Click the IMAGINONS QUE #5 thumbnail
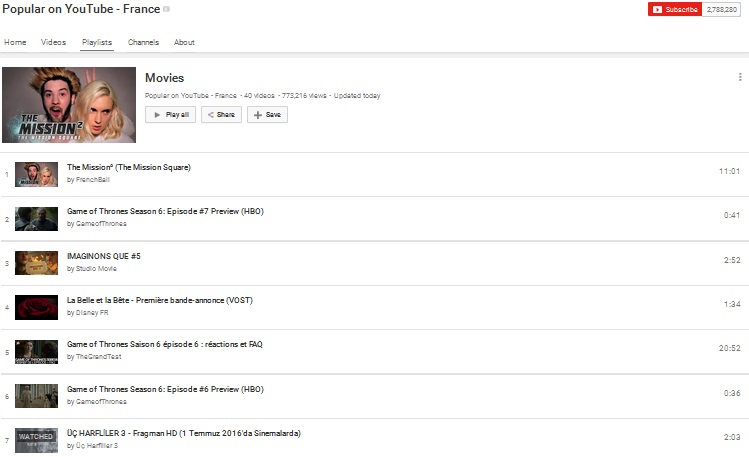 (36, 263)
